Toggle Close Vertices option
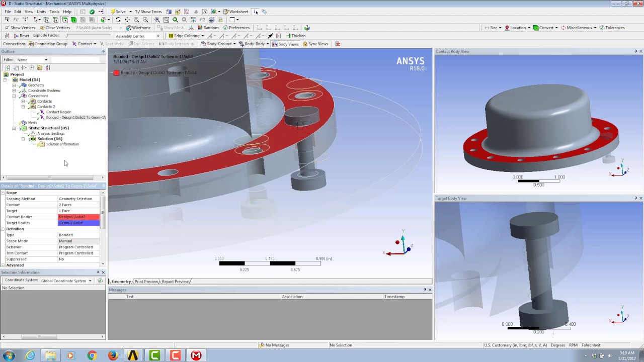 click(x=55, y=28)
